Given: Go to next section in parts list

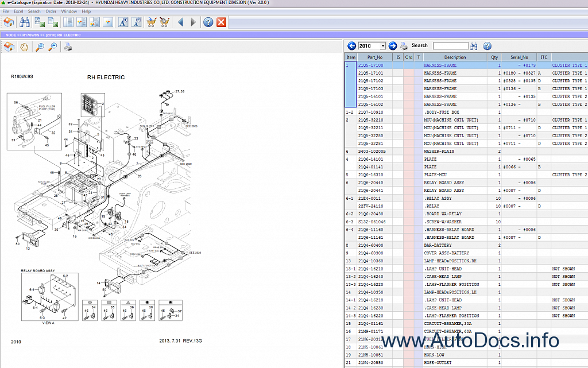Looking at the screenshot, I should point(393,46).
